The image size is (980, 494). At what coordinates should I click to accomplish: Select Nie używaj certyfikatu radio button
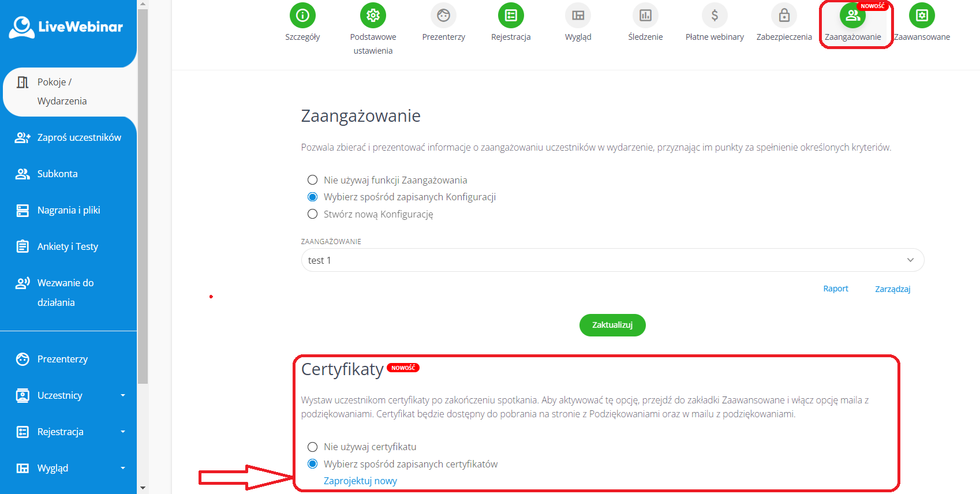[312, 447]
